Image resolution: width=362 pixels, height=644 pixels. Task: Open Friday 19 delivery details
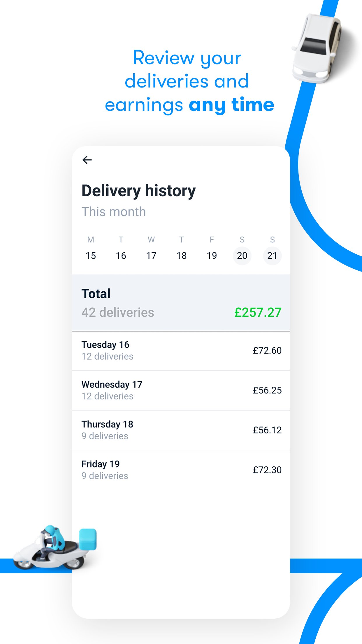pos(181,470)
